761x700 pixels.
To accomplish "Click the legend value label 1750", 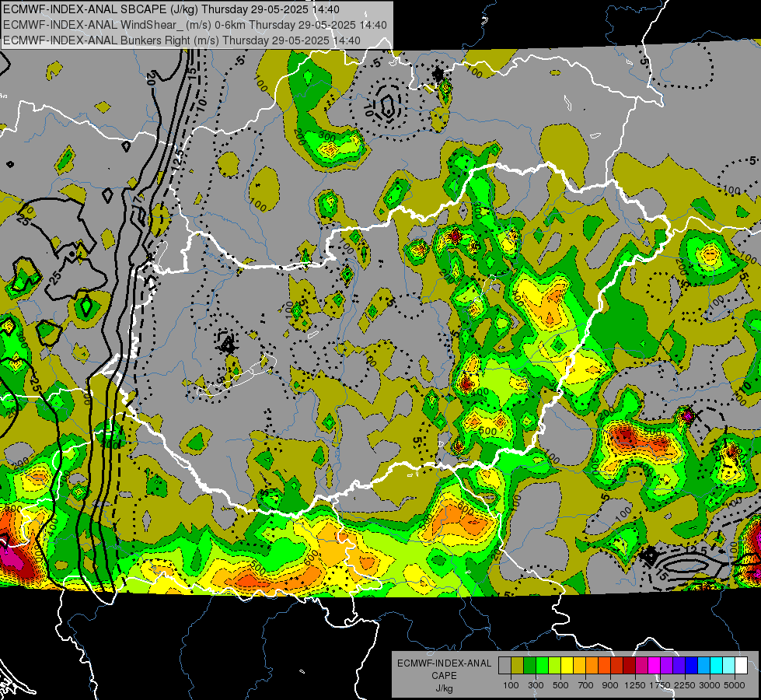I will pyautogui.click(x=660, y=685).
